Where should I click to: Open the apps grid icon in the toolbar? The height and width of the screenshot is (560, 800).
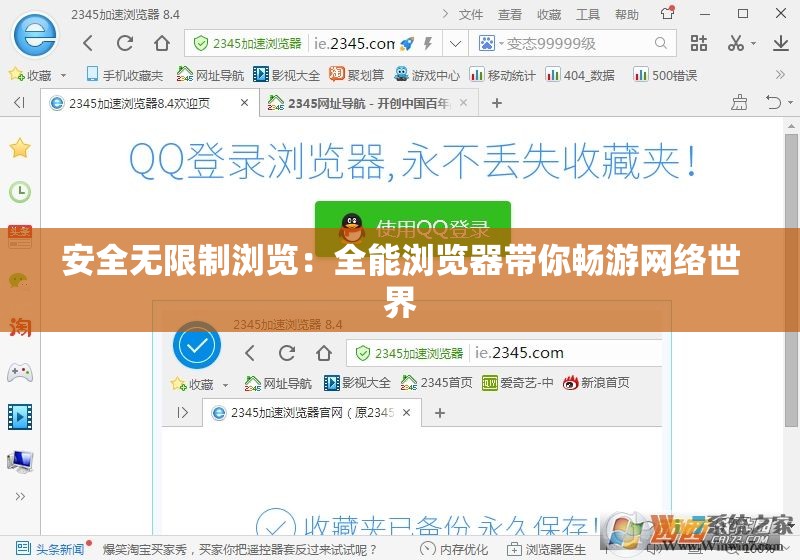(x=699, y=43)
